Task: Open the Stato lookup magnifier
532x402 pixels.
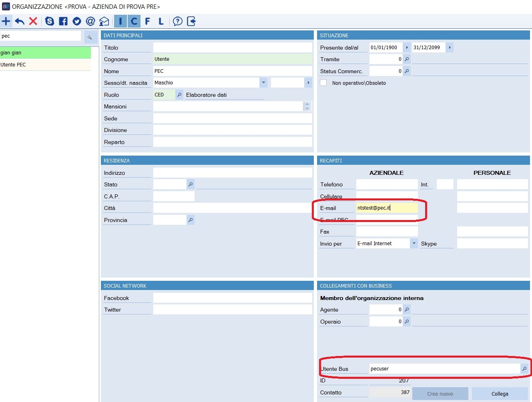Action: 191,184
